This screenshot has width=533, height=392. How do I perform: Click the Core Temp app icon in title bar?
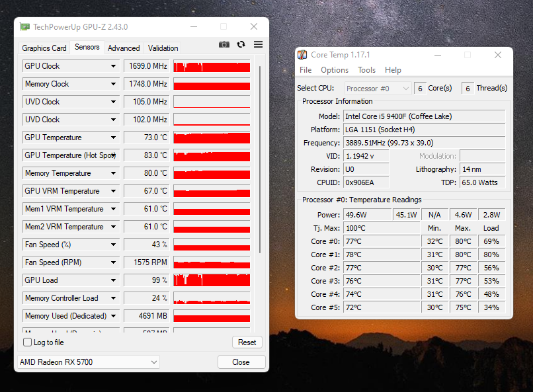tap(302, 55)
